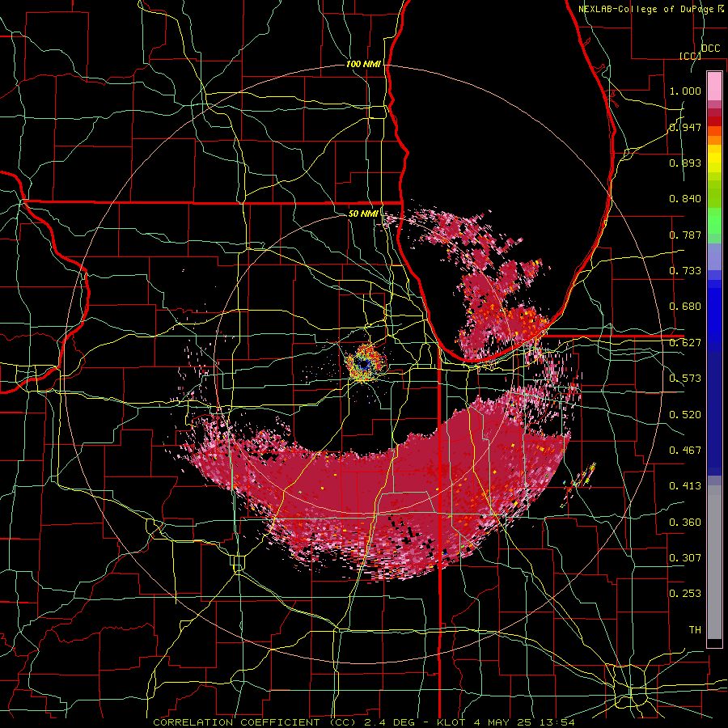Select the 0.467 color scale value
This screenshot has height=728, width=728.
(685, 451)
